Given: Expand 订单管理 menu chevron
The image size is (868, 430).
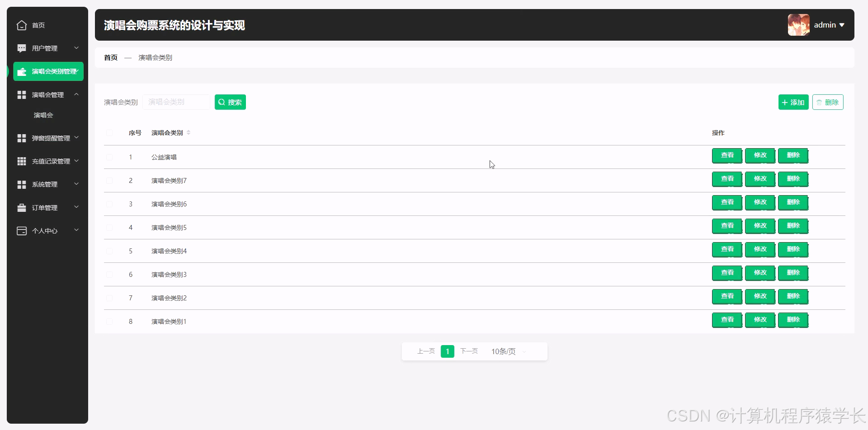Looking at the screenshot, I should 76,207.
